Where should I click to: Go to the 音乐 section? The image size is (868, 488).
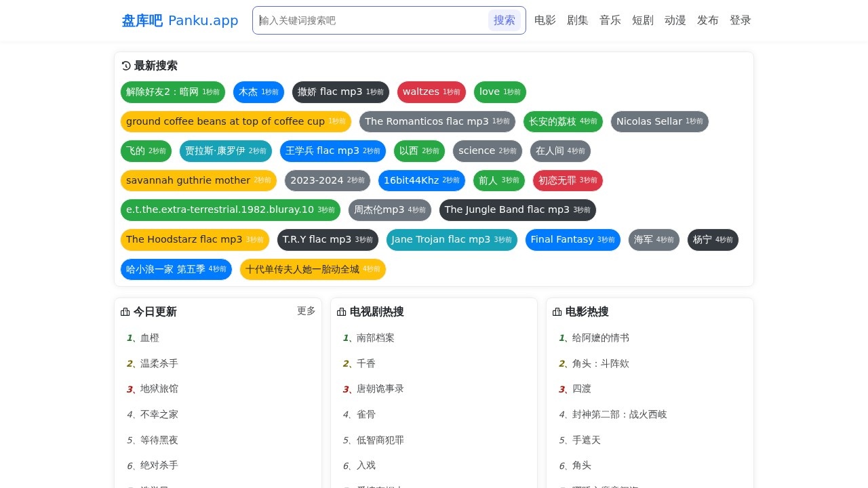[x=610, y=20]
